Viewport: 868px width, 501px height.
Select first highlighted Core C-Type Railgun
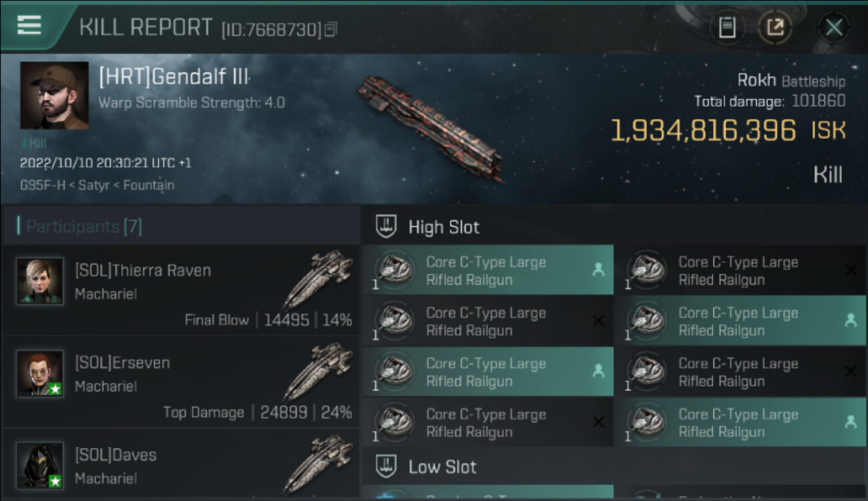click(x=487, y=271)
